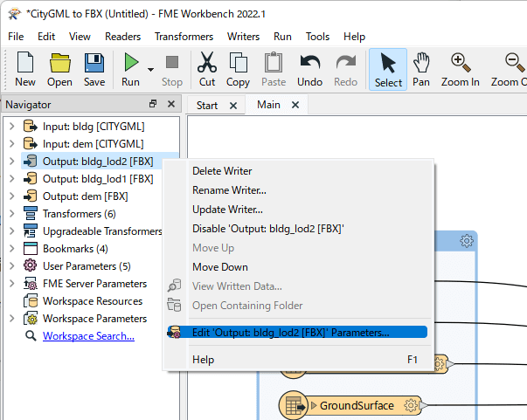Undock the Navigator panel
Screen dimensions: 527x420
[x=153, y=104]
